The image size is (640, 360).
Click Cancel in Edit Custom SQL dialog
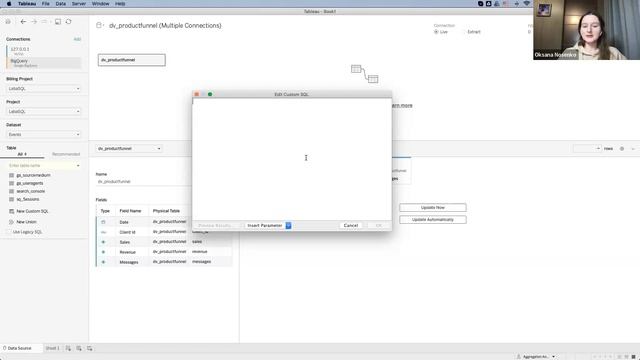coord(351,225)
